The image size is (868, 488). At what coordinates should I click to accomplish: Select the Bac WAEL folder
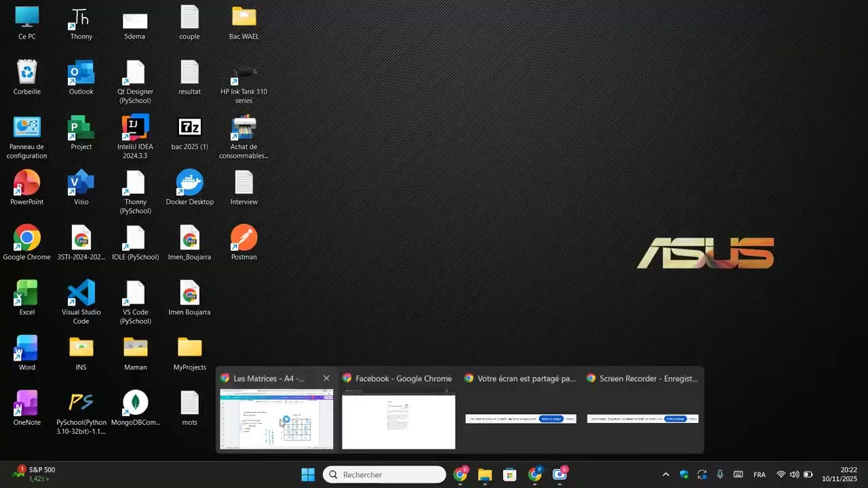(243, 22)
